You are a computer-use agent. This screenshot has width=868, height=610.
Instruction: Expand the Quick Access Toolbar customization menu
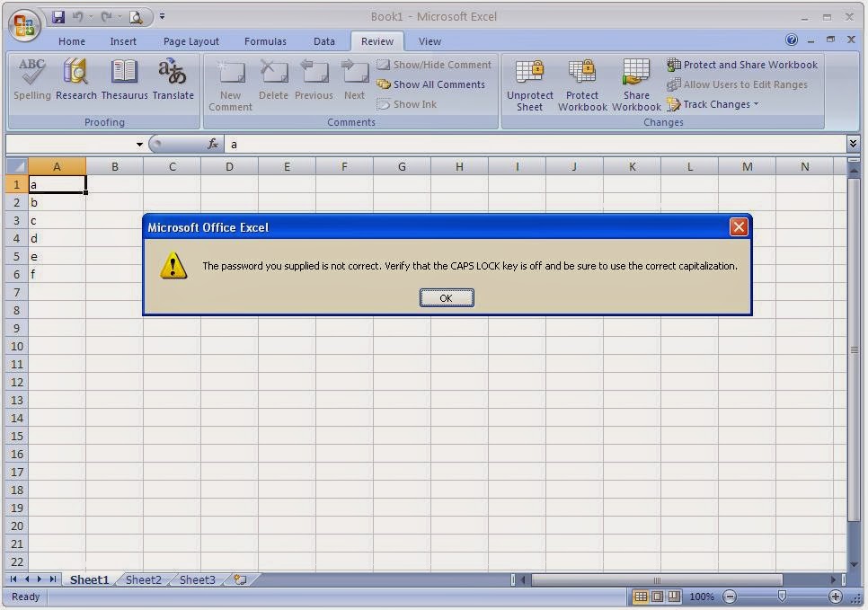tap(161, 16)
